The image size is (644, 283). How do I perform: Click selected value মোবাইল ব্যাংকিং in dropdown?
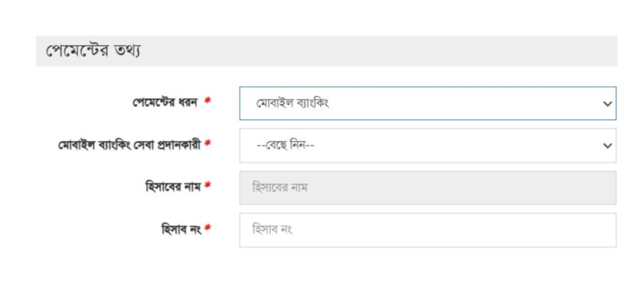tap(292, 103)
